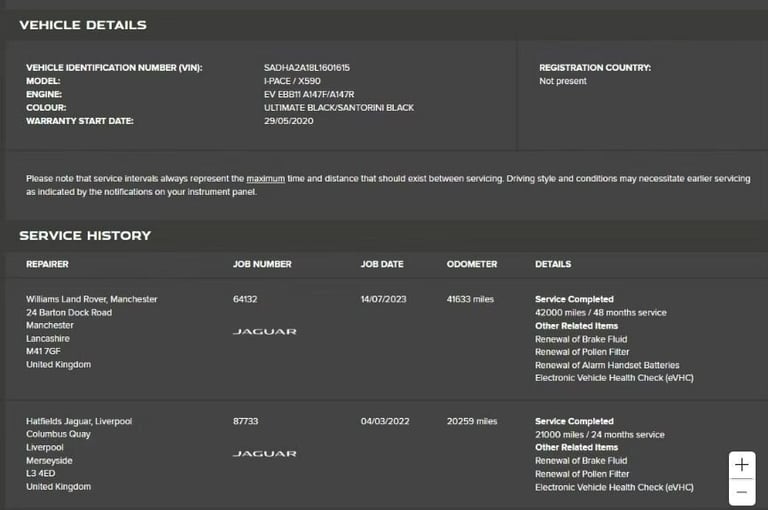Click job number 64132
768x510 pixels.
[x=245, y=299]
